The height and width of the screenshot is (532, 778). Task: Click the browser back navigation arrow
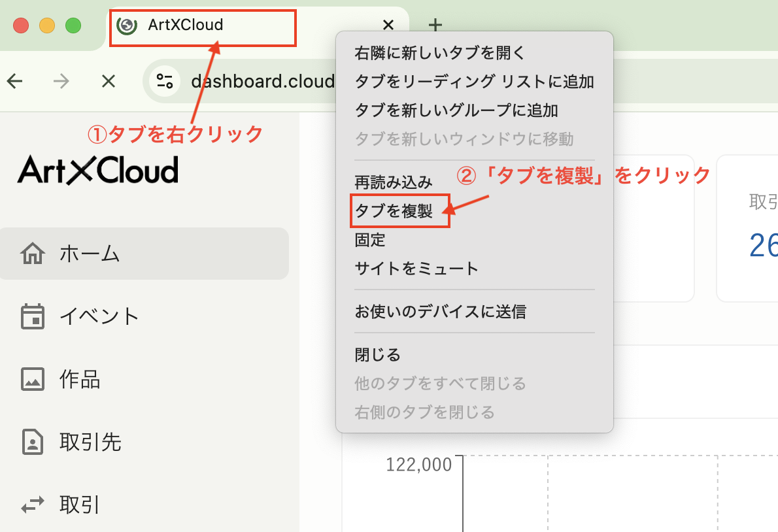pos(14,81)
